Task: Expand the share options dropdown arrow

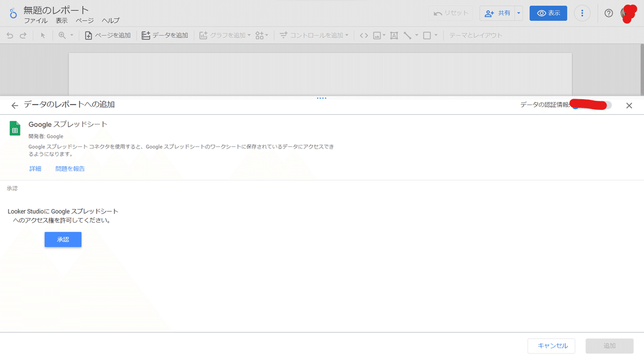Action: click(x=518, y=13)
